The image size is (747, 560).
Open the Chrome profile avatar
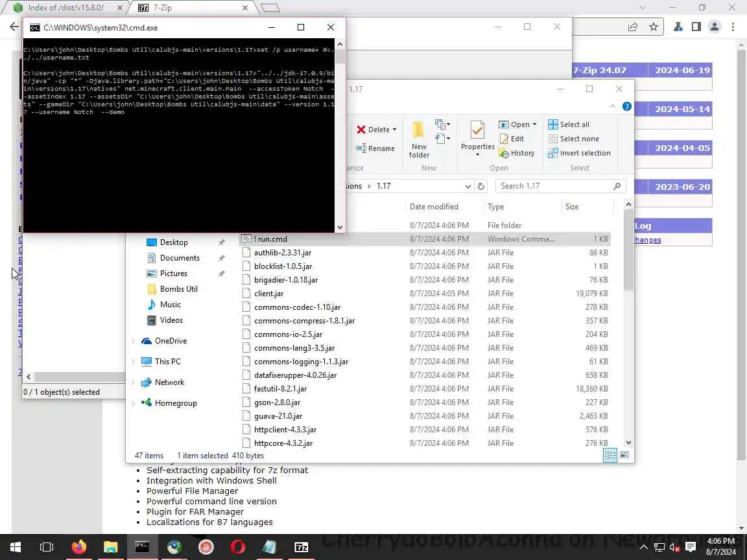pyautogui.click(x=714, y=27)
